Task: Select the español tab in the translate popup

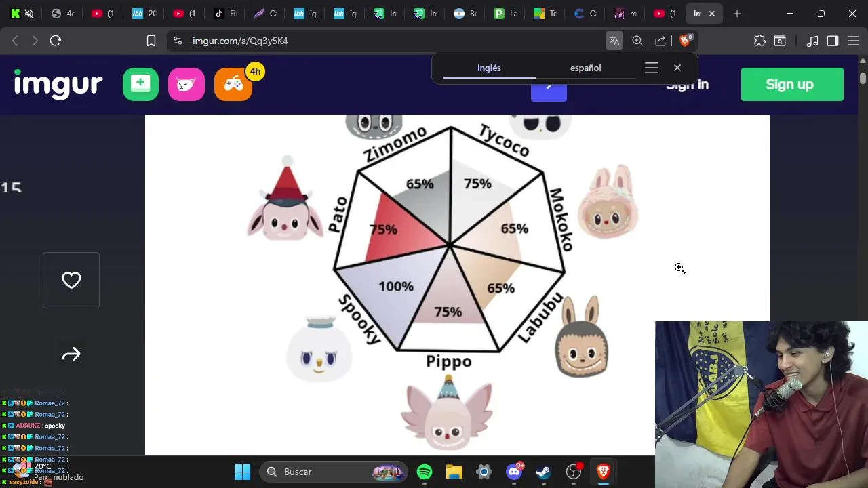Action: (586, 68)
